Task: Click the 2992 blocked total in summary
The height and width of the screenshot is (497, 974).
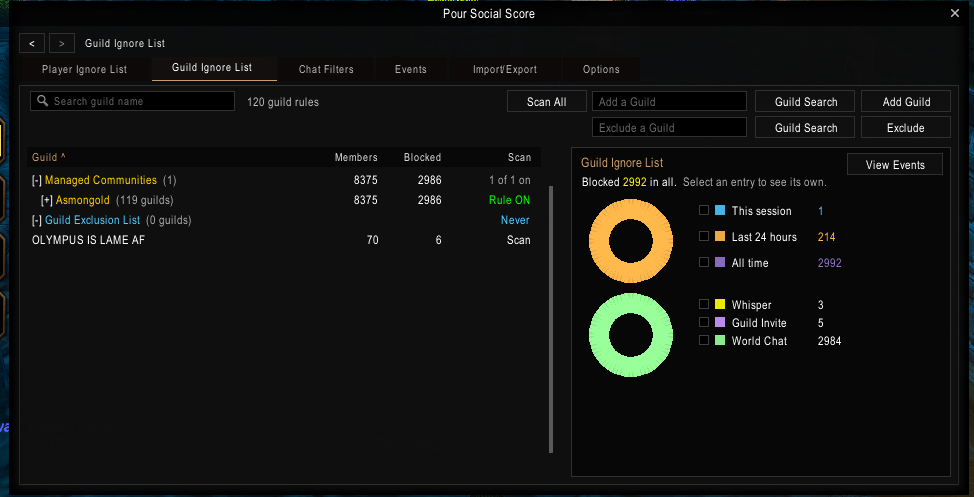Action: coord(634,183)
